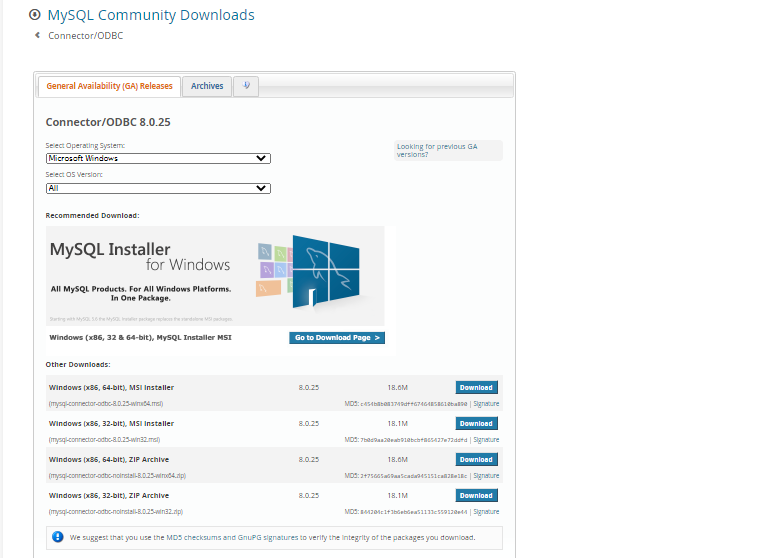Open Signature link for 32-bit MSI Installer
The height and width of the screenshot is (558, 761).
point(486,440)
